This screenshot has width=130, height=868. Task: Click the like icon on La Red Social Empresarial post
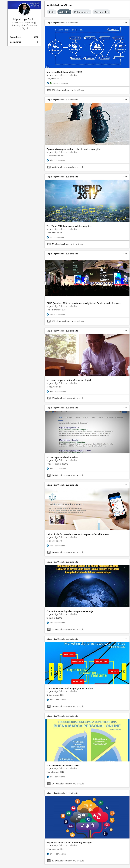(48, 546)
